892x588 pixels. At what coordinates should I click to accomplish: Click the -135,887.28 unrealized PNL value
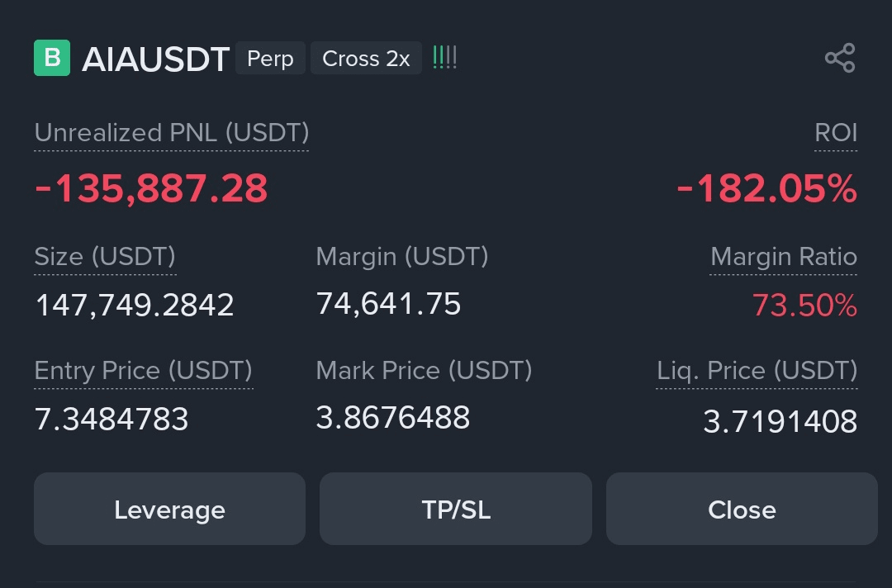151,189
